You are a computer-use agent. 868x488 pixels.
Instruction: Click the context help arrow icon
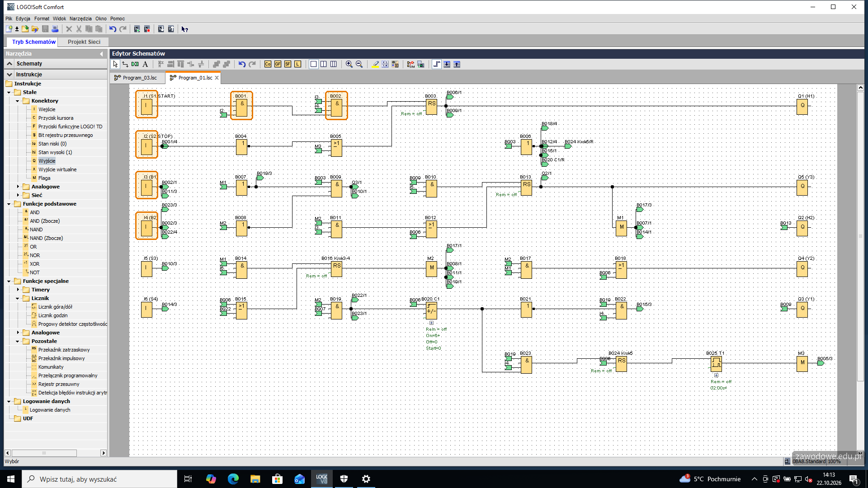[184, 29]
